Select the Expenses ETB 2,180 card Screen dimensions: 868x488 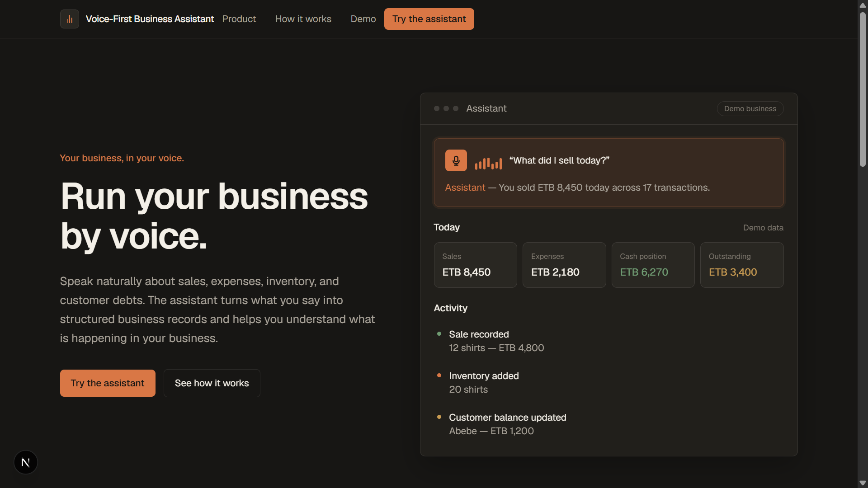[x=564, y=265]
